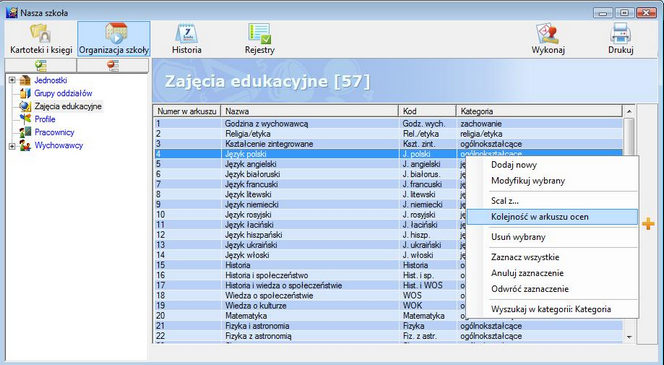The width and height of the screenshot is (664, 365).
Task: Click the Pracownicy tree icon
Action: pyautogui.click(x=25, y=132)
